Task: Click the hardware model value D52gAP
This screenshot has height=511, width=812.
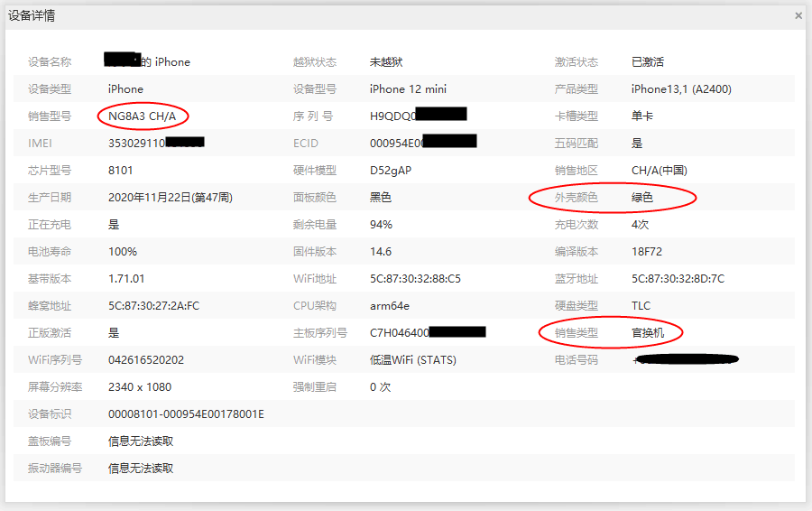Action: [x=391, y=171]
